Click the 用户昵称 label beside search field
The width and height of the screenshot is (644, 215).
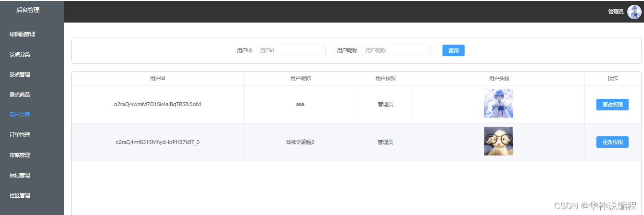pyautogui.click(x=347, y=50)
